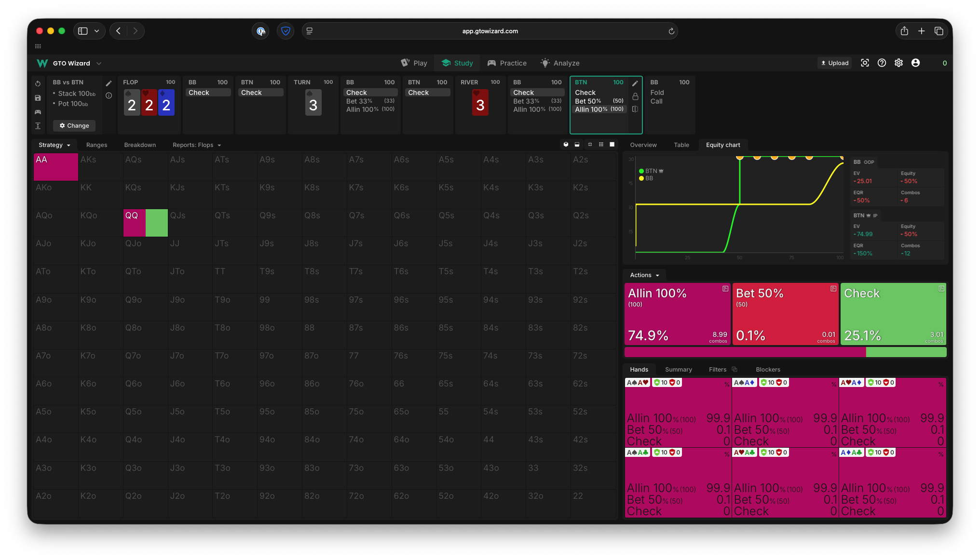
Task: Switch to the Overview tab
Action: (643, 145)
